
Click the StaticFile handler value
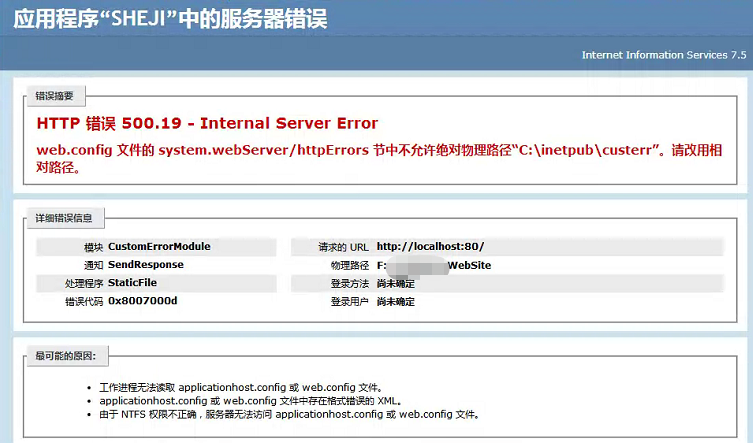138,283
